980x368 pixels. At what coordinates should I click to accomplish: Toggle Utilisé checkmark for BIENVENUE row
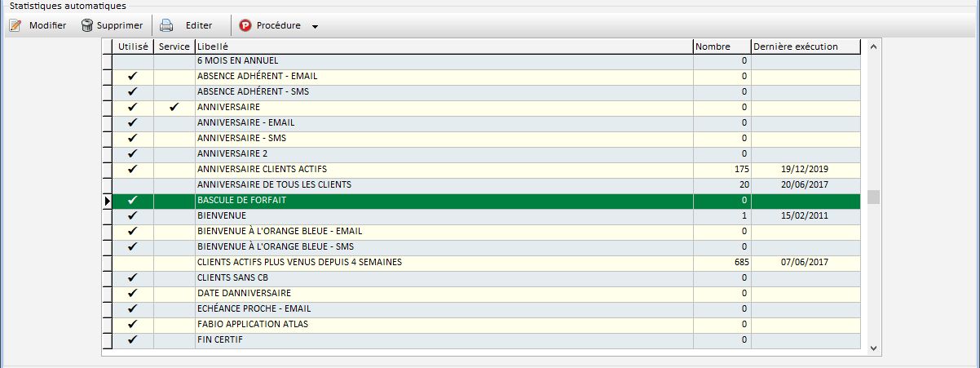tap(133, 215)
